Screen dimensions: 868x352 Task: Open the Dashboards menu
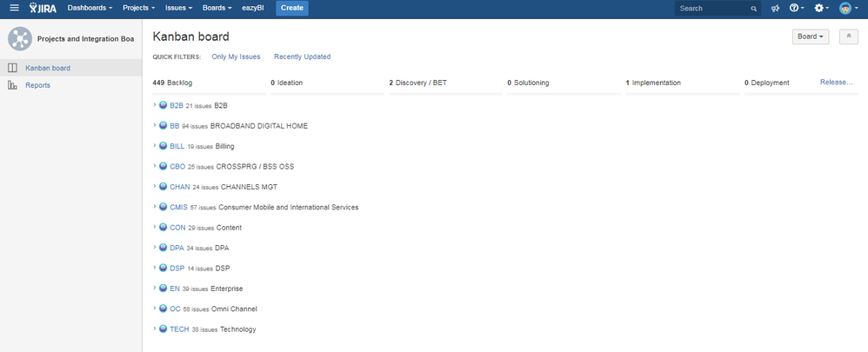tap(90, 8)
